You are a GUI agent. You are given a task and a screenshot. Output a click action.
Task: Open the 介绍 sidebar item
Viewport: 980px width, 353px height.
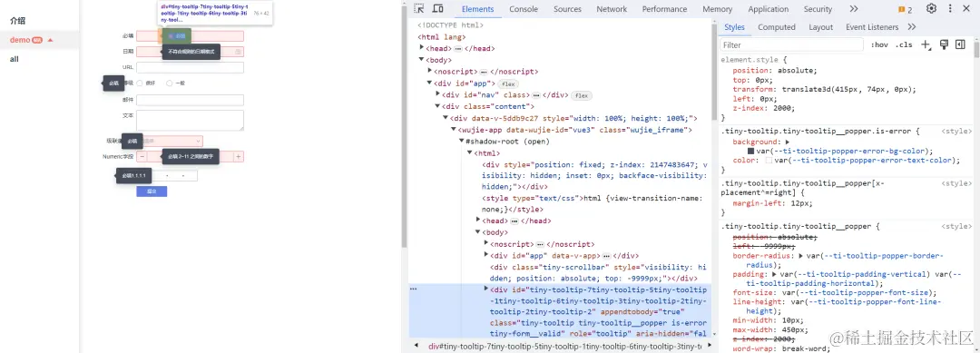[17, 21]
